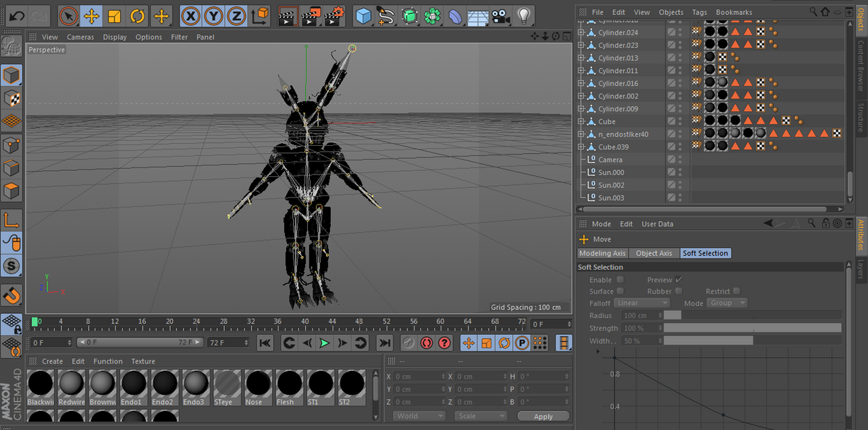Expand the n_endostlker40 object hierarchy
The width and height of the screenshot is (868, 430).
tap(581, 134)
